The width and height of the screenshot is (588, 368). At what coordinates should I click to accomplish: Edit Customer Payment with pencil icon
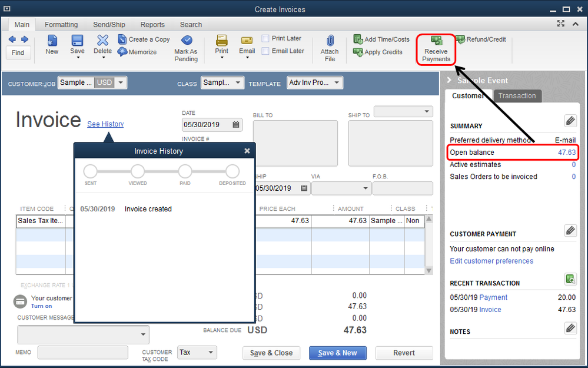click(x=570, y=230)
